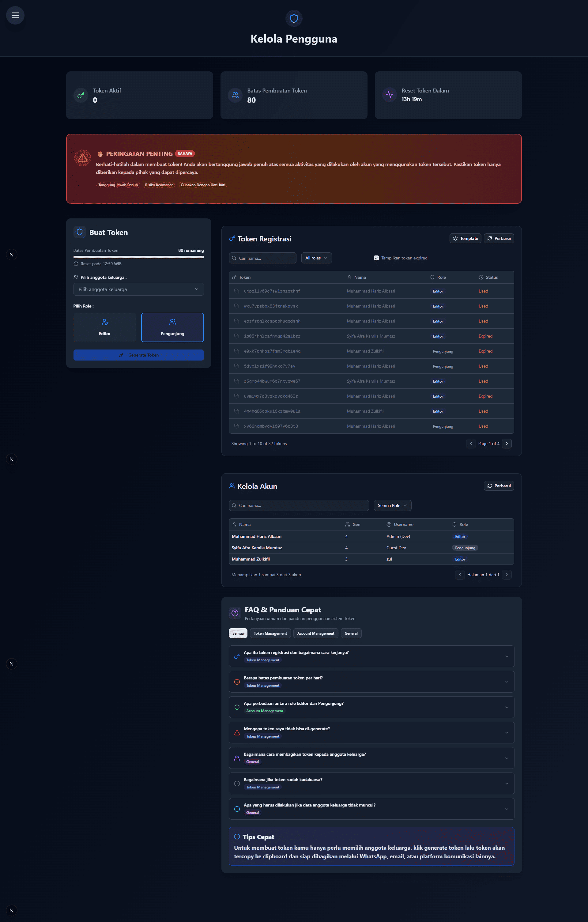The width and height of the screenshot is (588, 922).
Task: Click the key icon in Token Aktif card
Action: pyautogui.click(x=81, y=95)
